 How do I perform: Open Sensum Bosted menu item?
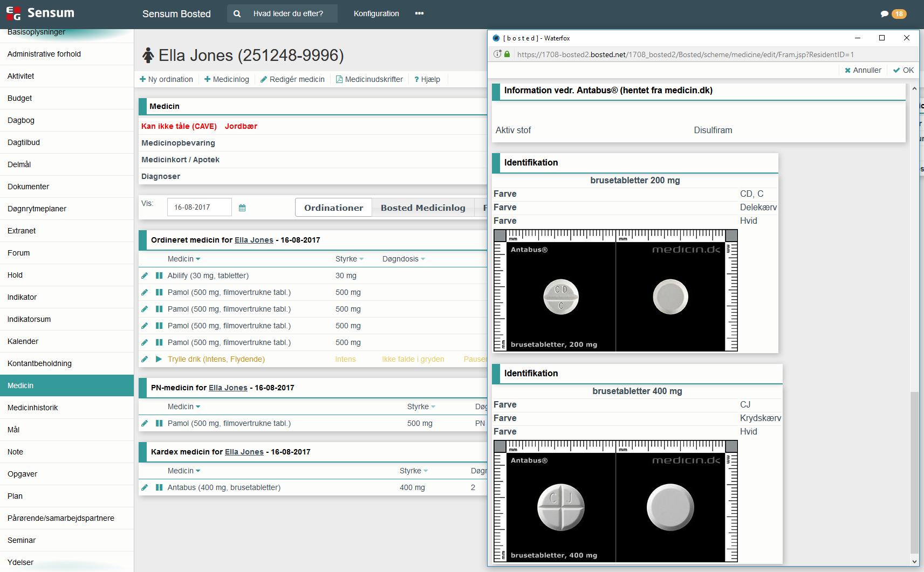[x=176, y=13]
